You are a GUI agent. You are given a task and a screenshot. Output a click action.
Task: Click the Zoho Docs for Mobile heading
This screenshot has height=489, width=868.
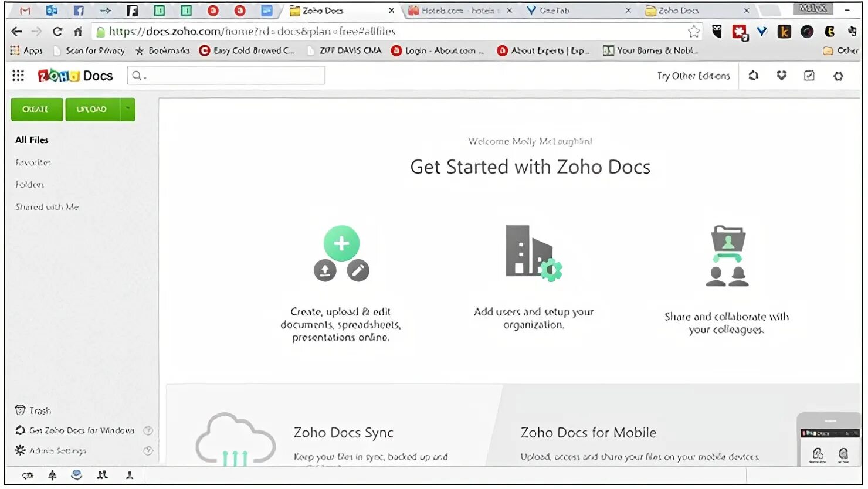tap(588, 433)
